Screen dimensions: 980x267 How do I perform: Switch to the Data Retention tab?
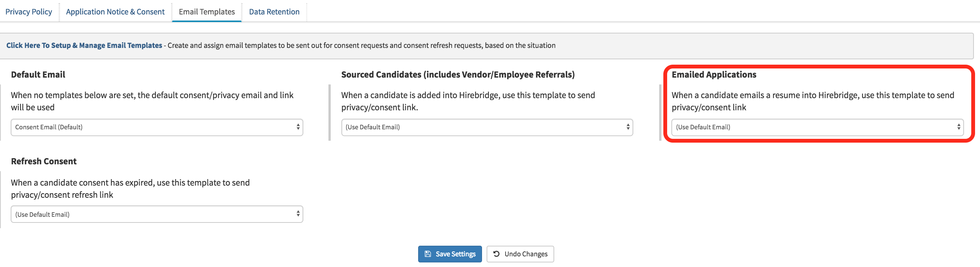[274, 11]
